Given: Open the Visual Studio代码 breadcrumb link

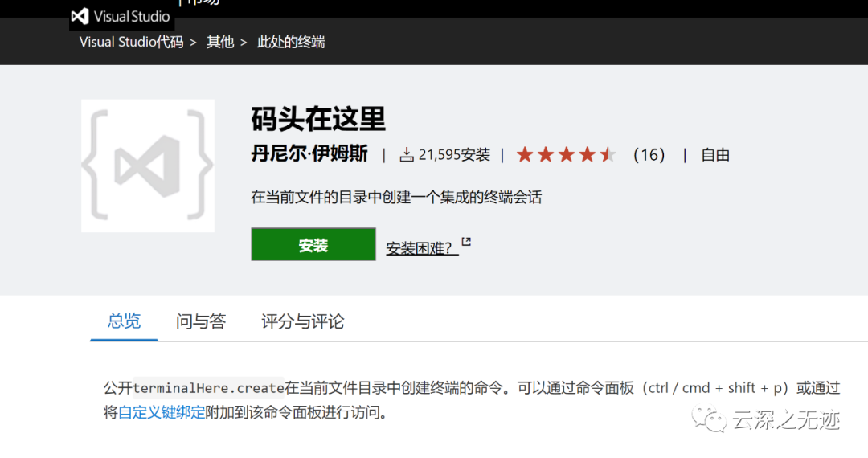Looking at the screenshot, I should tap(131, 42).
